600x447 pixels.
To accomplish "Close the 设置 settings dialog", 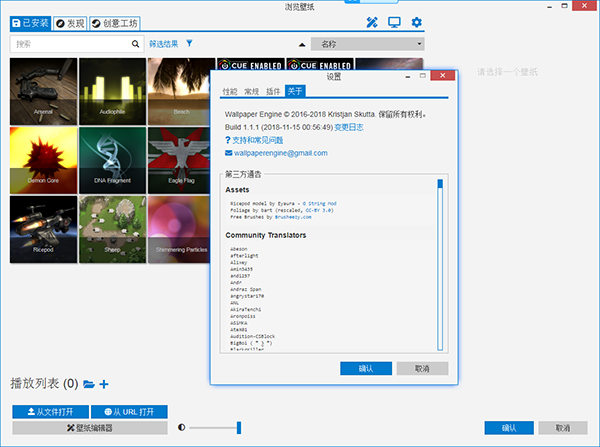I will [x=442, y=75].
